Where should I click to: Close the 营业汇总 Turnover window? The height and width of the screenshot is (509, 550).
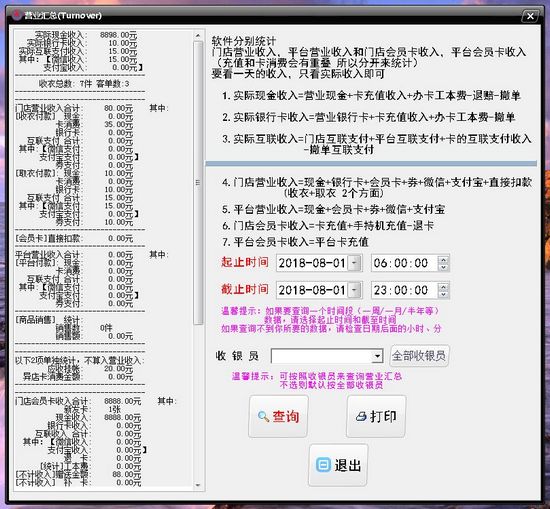(530, 16)
